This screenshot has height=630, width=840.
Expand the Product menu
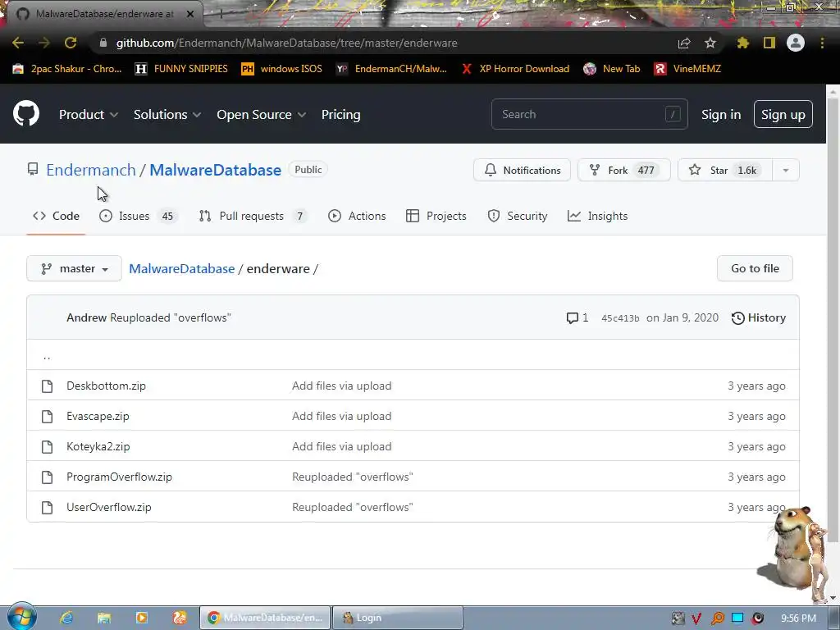pyautogui.click(x=89, y=115)
